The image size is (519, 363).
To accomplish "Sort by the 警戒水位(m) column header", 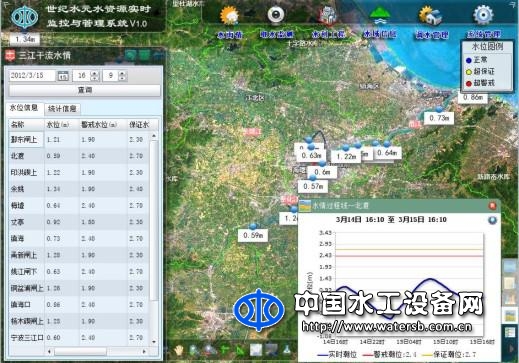I will (103, 125).
